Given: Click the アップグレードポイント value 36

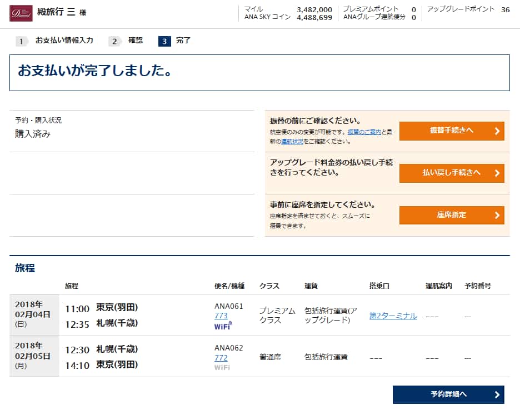Looking at the screenshot, I should tap(505, 9).
